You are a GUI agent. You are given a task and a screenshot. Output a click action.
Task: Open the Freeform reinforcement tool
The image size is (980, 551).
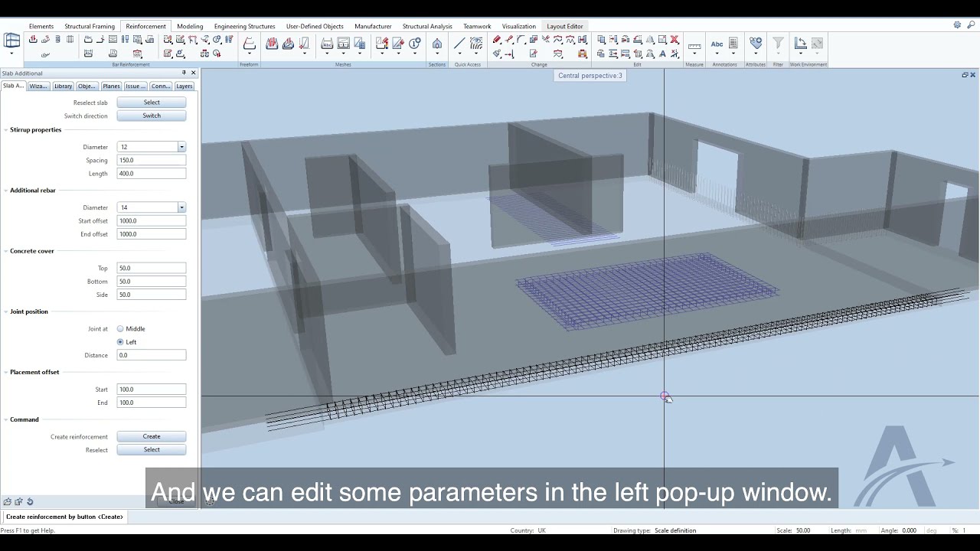[249, 44]
